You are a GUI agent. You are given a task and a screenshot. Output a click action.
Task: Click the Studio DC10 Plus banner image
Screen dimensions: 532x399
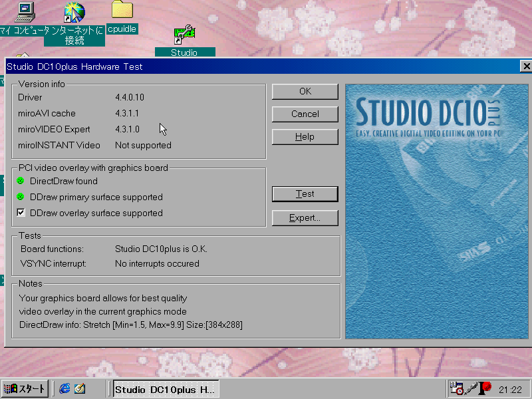[437, 211]
